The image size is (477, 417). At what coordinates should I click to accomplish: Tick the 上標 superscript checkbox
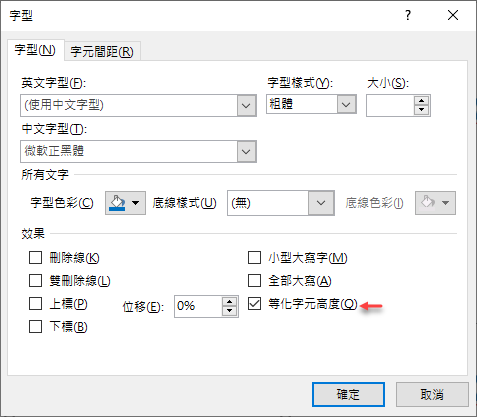pos(35,304)
